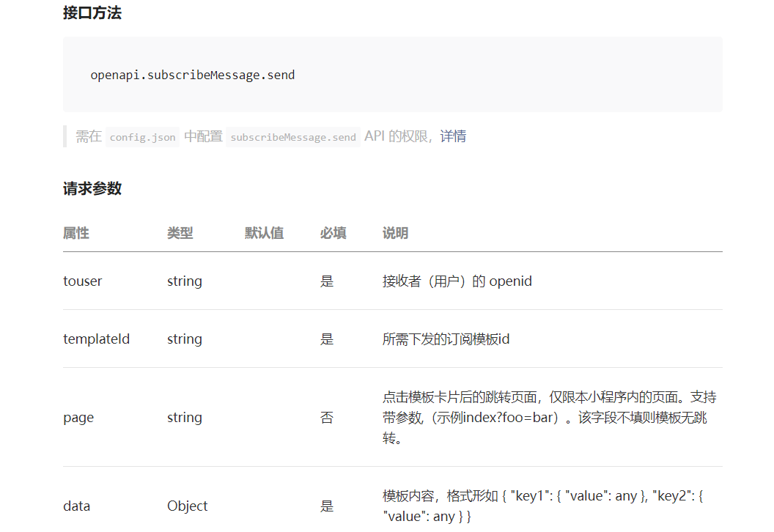Click the config.json inline code
This screenshot has width=774, height=532.
(143, 137)
